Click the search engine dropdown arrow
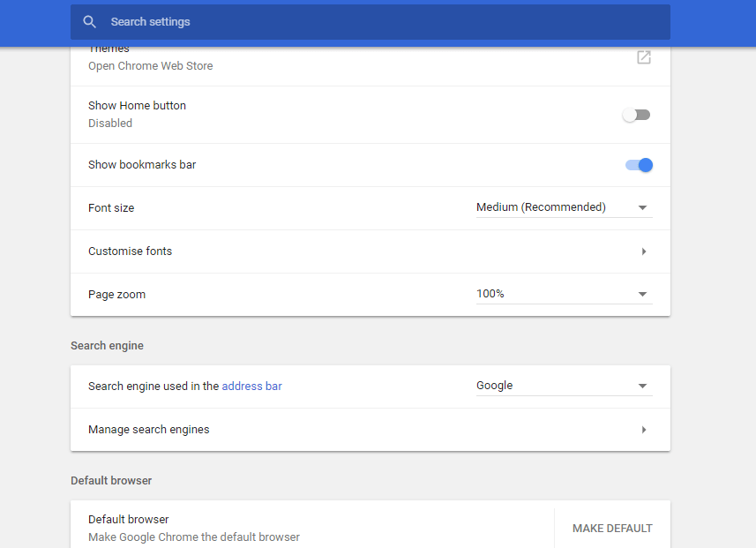This screenshot has height=548, width=756. [x=643, y=387]
